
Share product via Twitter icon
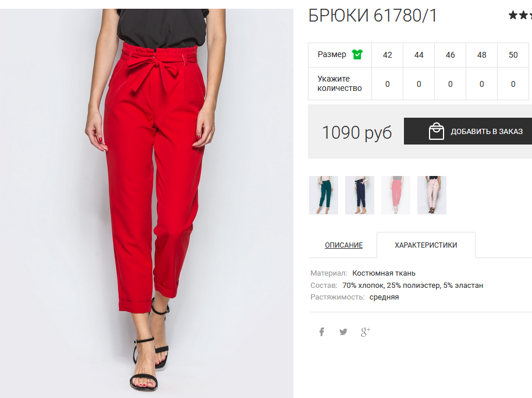coord(343,332)
